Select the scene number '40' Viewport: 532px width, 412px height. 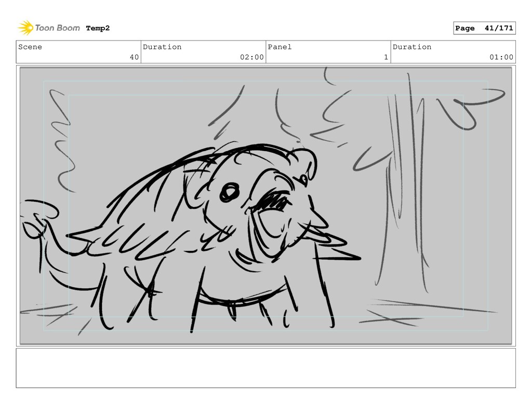pyautogui.click(x=135, y=57)
